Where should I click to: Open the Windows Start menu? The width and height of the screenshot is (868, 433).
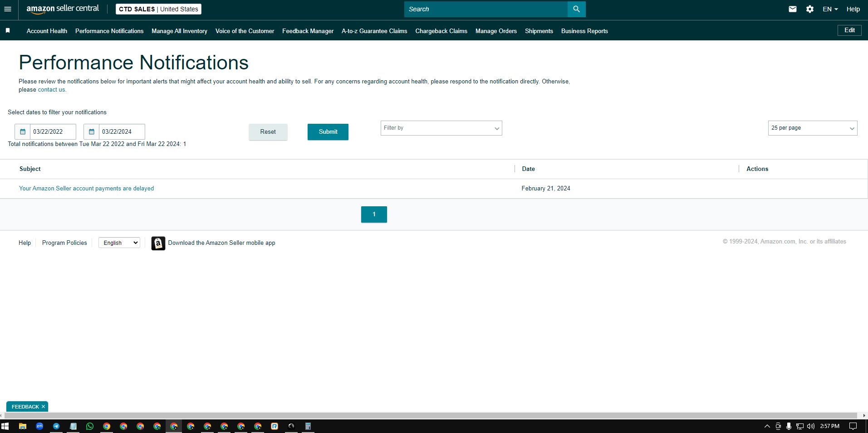click(5, 426)
